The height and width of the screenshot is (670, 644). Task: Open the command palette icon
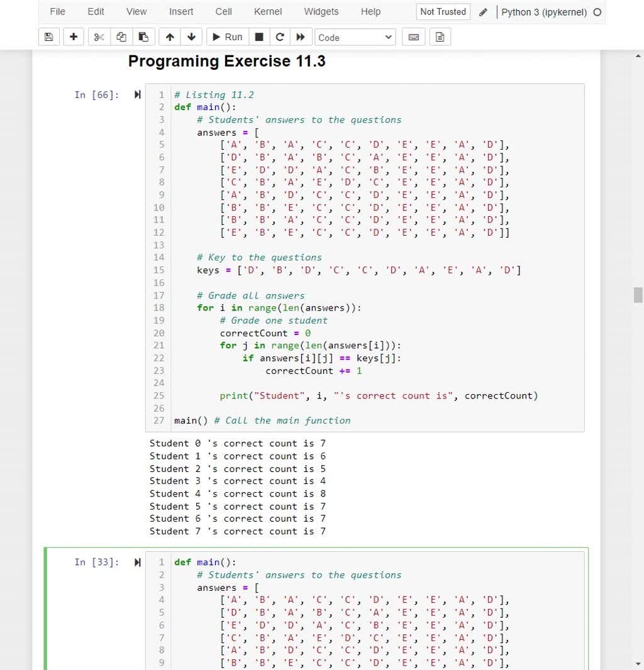[x=439, y=36]
